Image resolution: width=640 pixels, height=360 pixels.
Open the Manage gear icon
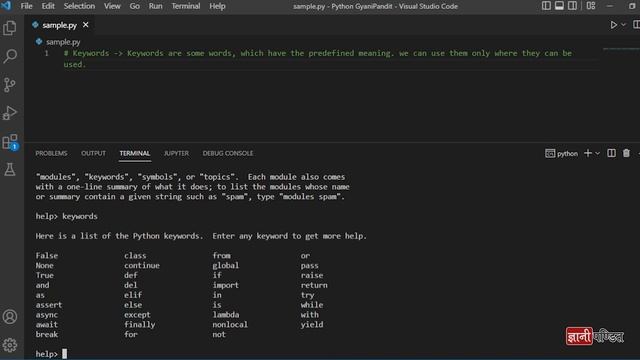click(x=10, y=345)
